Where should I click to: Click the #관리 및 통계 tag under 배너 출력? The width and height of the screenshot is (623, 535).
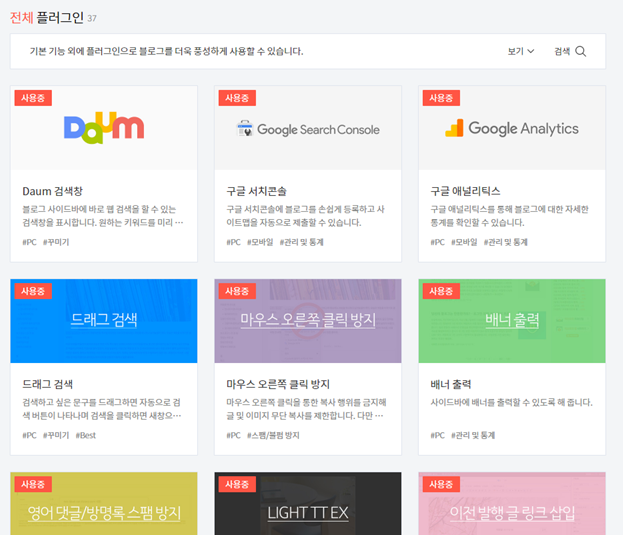point(473,435)
